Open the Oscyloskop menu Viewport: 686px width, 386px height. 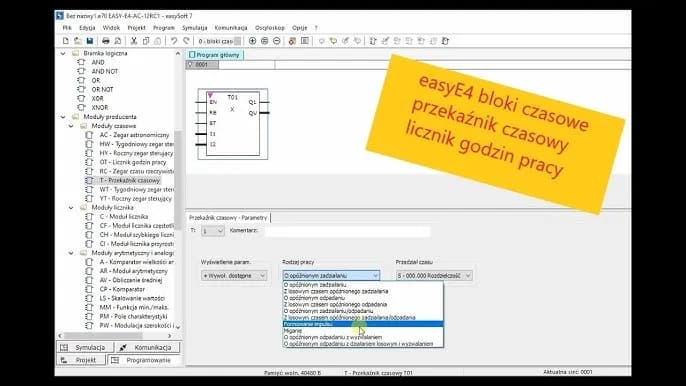[270, 28]
